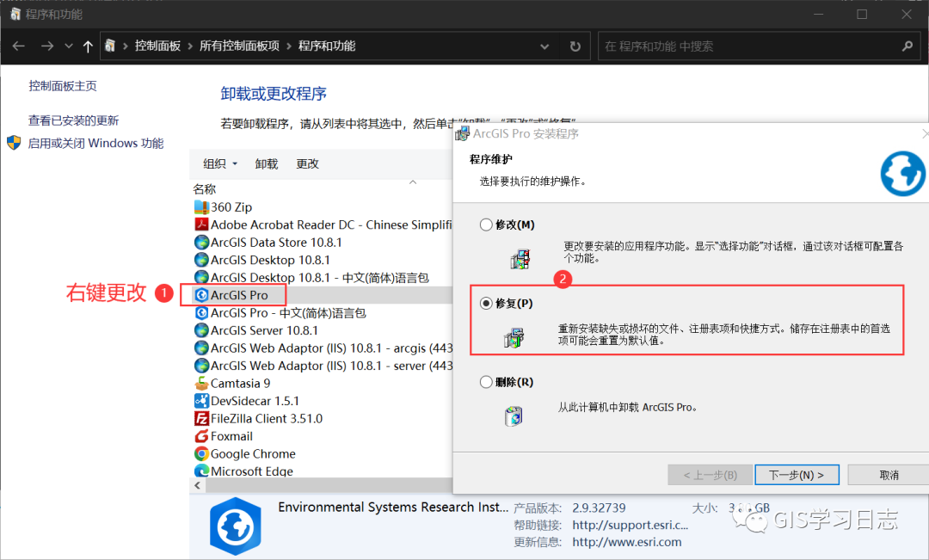This screenshot has width=929, height=560.
Task: Open the 控制面板主页 link
Action: pyautogui.click(x=63, y=86)
